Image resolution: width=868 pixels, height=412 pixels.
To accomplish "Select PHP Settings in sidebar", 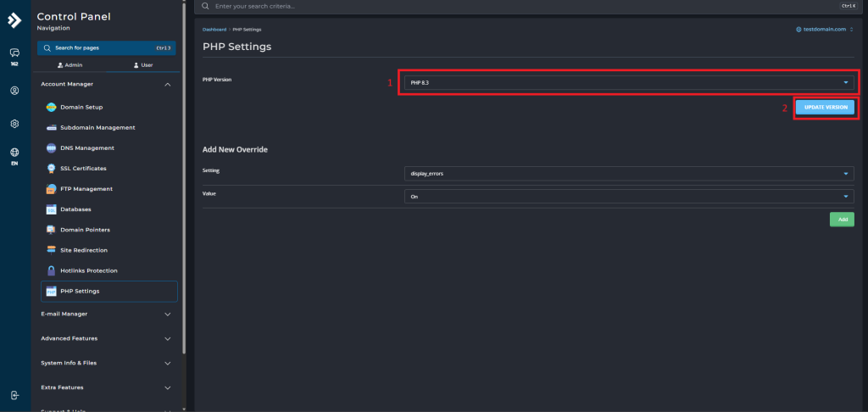I will [109, 292].
